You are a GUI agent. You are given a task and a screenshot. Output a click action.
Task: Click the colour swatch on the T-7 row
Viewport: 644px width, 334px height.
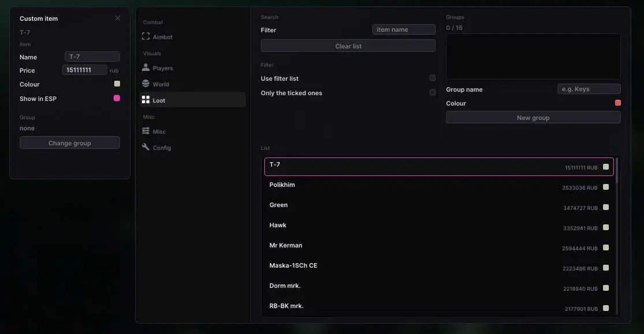(606, 167)
